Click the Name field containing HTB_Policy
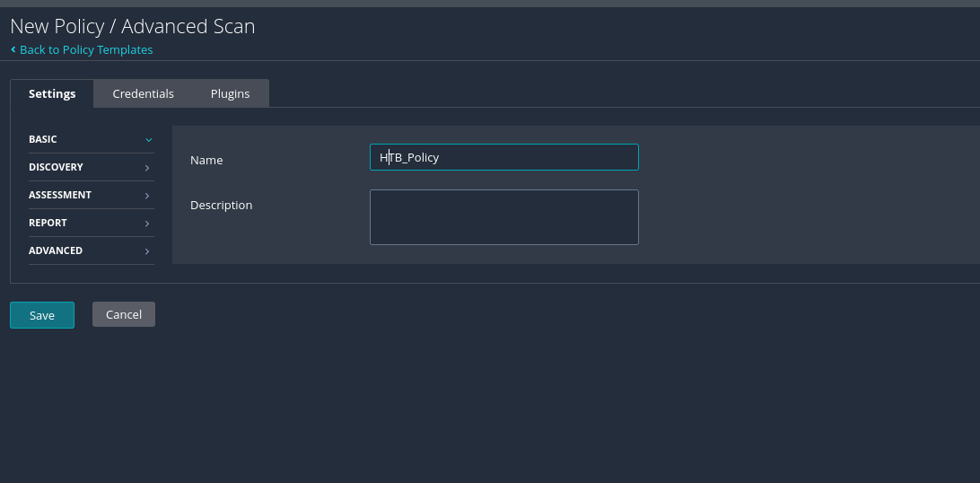The width and height of the screenshot is (980, 483). point(503,157)
